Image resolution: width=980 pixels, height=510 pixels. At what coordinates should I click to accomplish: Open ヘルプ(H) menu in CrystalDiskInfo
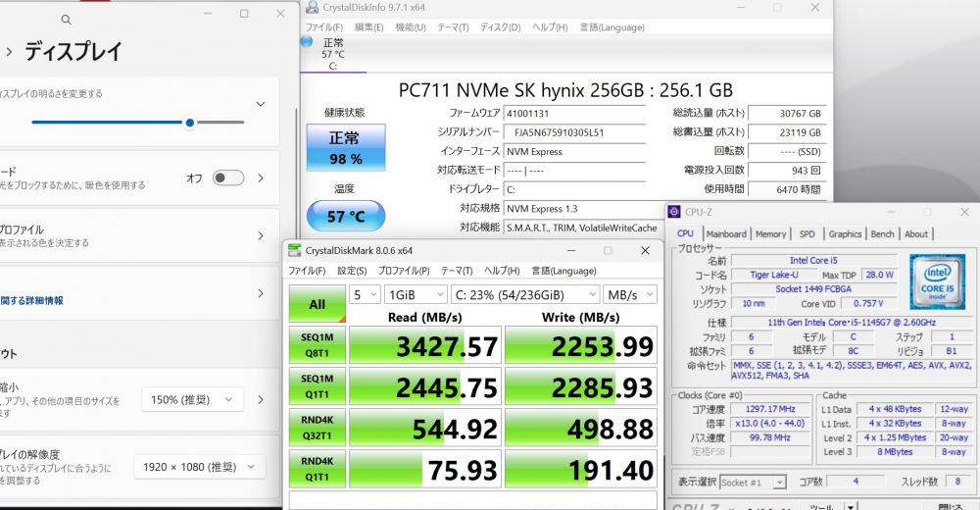pyautogui.click(x=550, y=27)
